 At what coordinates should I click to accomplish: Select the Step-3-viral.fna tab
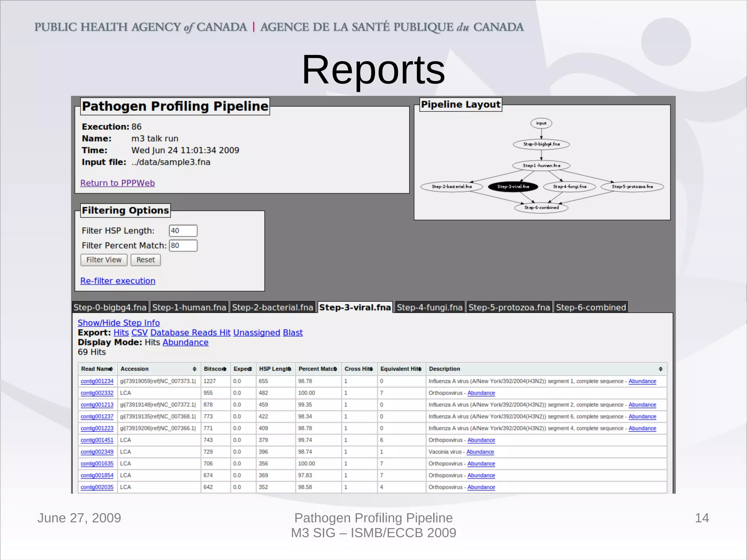(355, 308)
